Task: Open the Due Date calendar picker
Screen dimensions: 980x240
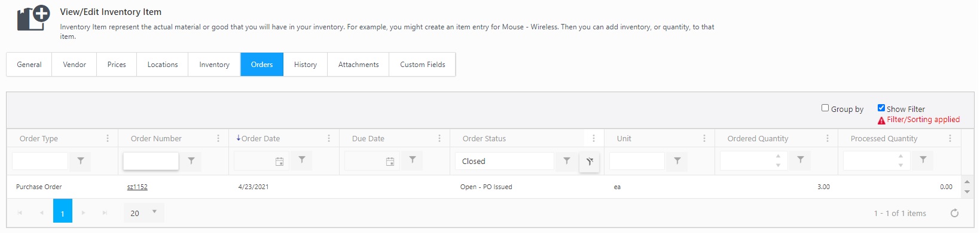Action: [x=390, y=161]
